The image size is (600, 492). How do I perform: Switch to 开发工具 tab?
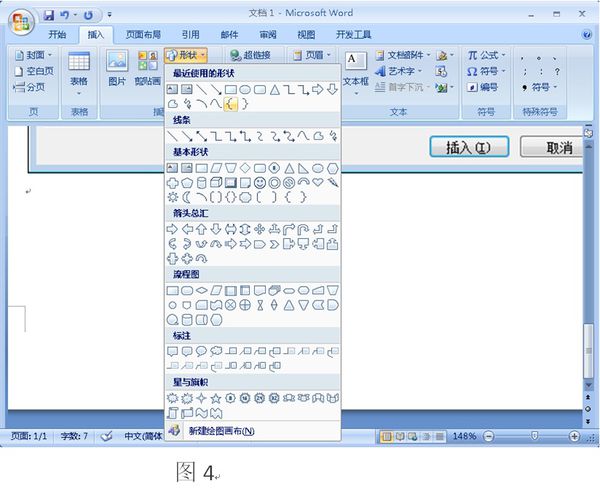(354, 35)
